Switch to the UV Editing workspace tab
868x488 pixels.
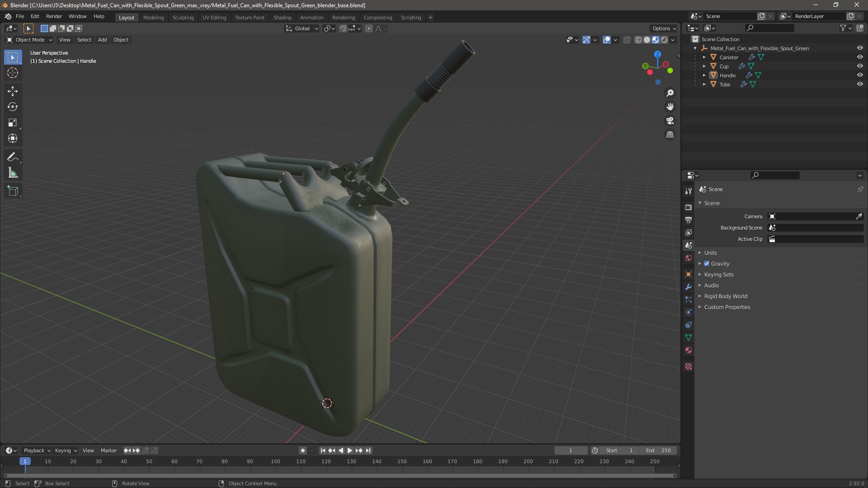click(x=214, y=18)
